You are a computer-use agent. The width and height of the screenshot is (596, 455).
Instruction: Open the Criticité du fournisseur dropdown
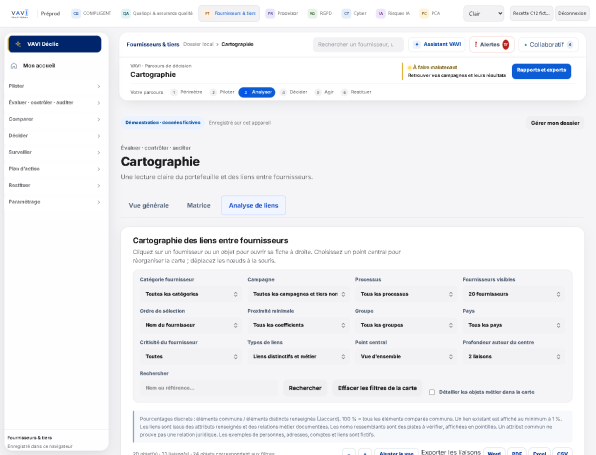pos(191,357)
